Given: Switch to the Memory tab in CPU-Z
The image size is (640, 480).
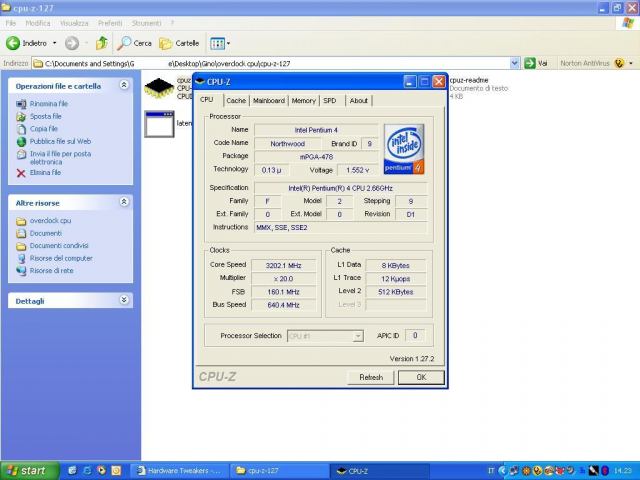Looking at the screenshot, I should pos(303,100).
